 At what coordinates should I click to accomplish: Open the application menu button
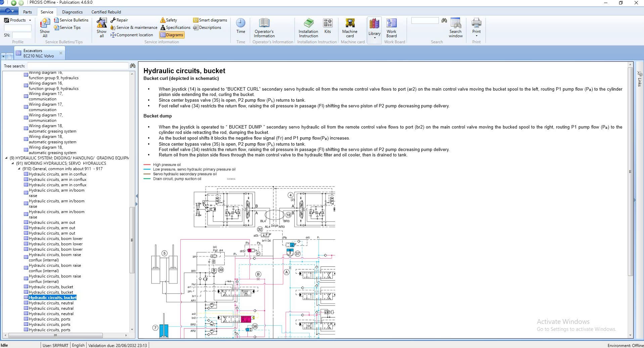(9, 11)
